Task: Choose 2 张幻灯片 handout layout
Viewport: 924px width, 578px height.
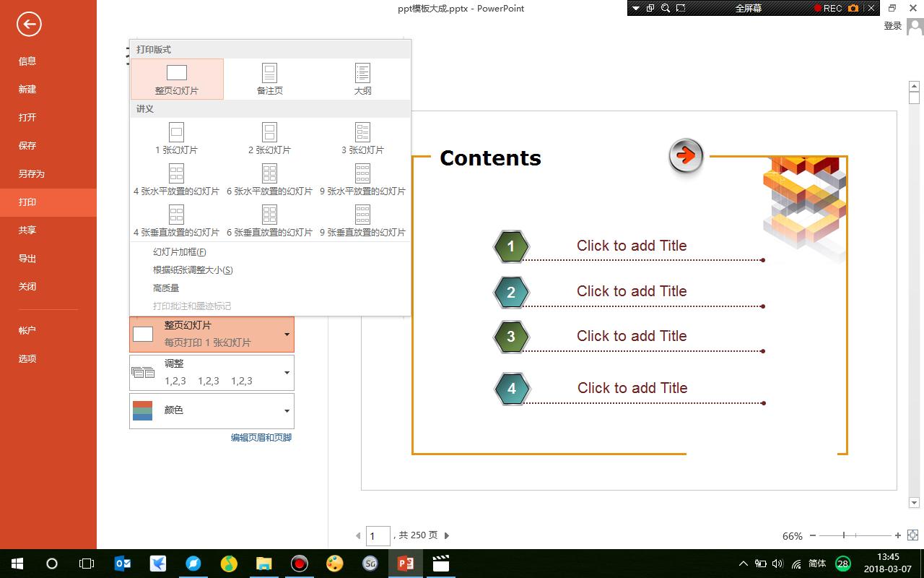Action: point(269,137)
